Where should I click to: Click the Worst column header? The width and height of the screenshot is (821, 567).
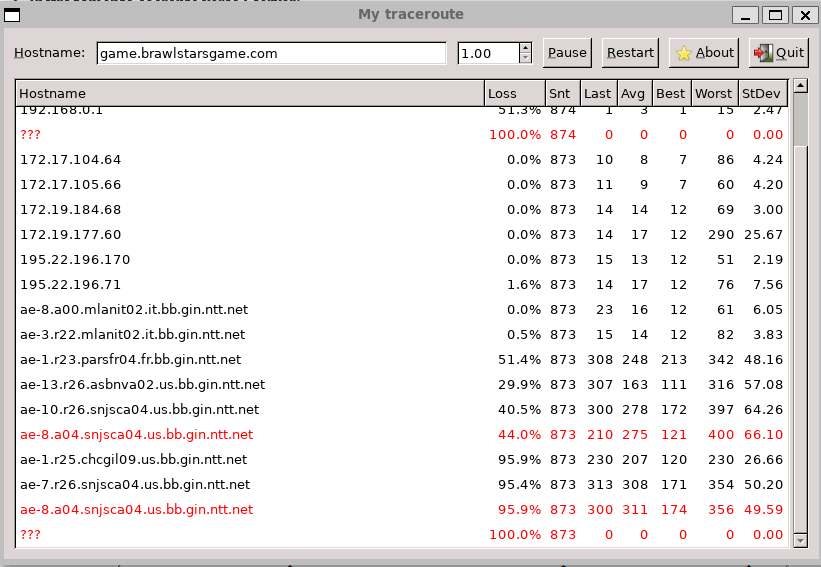713,93
